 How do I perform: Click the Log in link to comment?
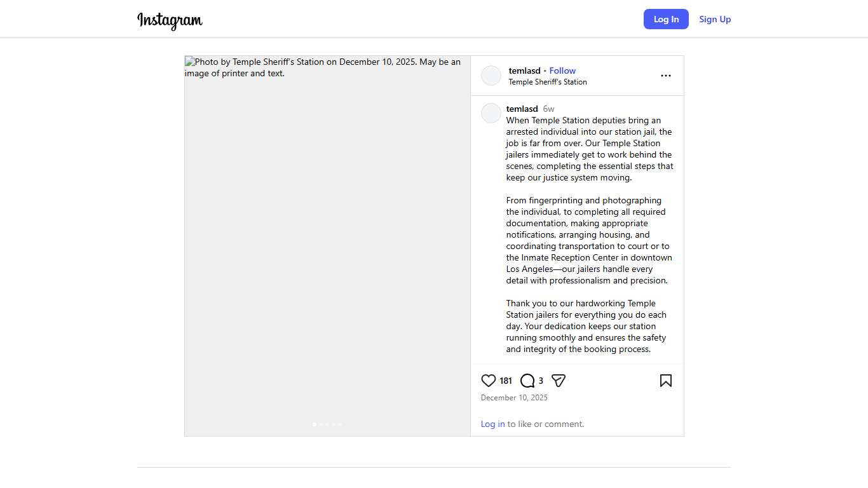point(492,424)
